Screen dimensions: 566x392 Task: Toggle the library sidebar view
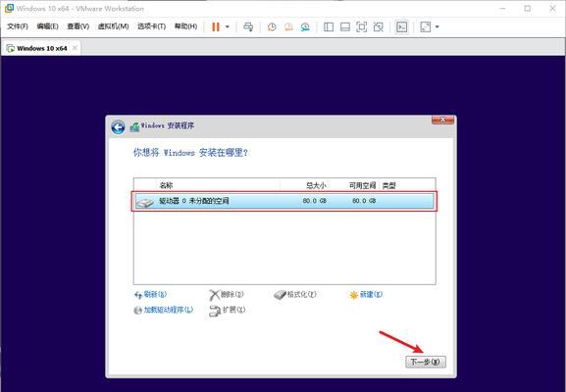tap(329, 27)
